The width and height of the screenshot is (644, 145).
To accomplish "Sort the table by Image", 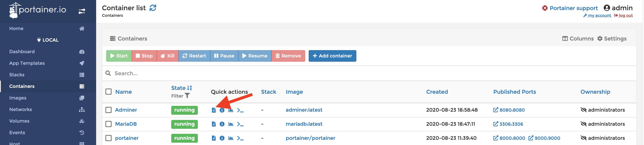I will 294,92.
